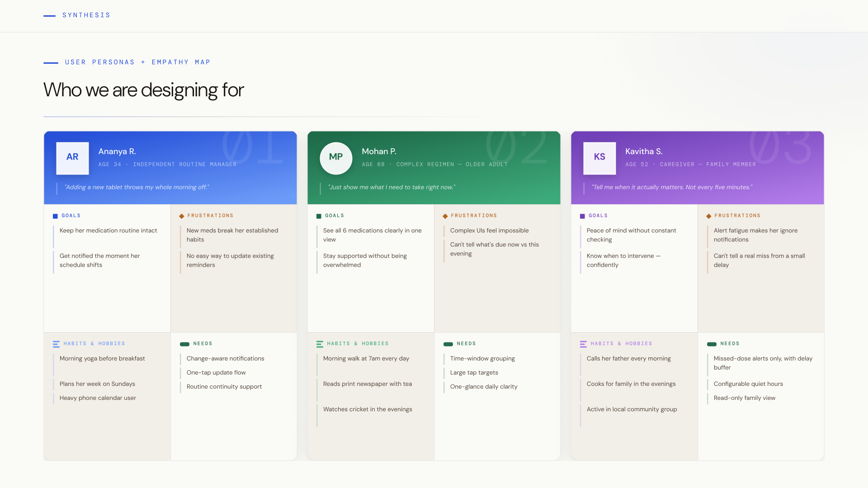
Task: Click Ananya's quote about adding a new tablet
Action: point(137,188)
